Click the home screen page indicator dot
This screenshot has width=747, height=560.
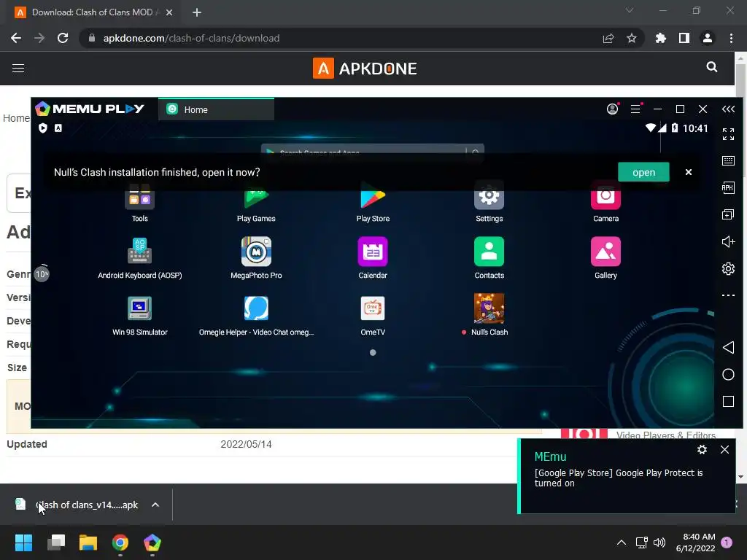tap(373, 352)
